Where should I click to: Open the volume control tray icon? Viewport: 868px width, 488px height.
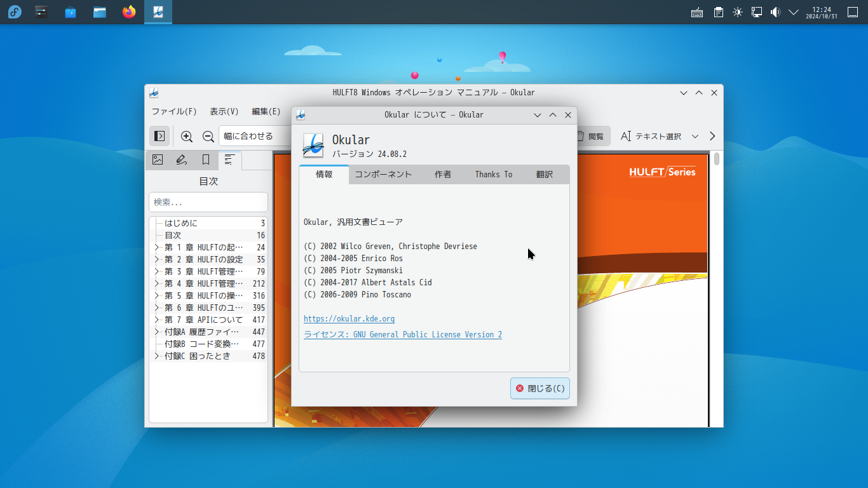775,12
